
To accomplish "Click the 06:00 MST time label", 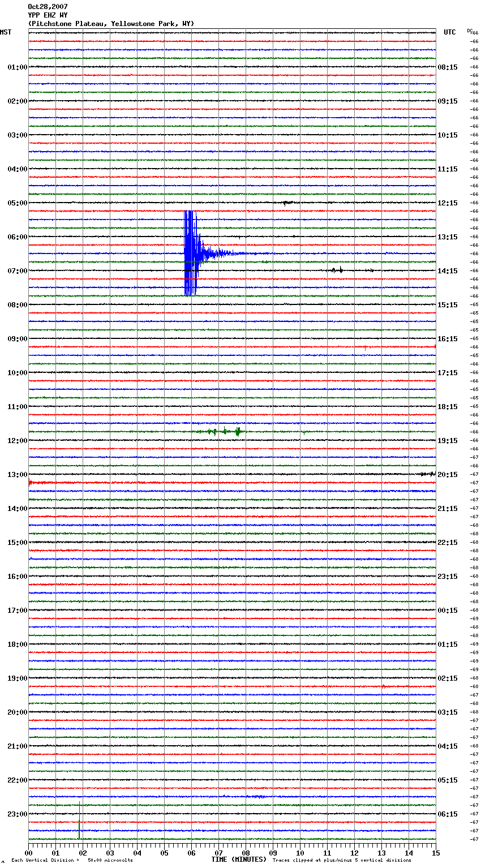I will pos(17,237).
